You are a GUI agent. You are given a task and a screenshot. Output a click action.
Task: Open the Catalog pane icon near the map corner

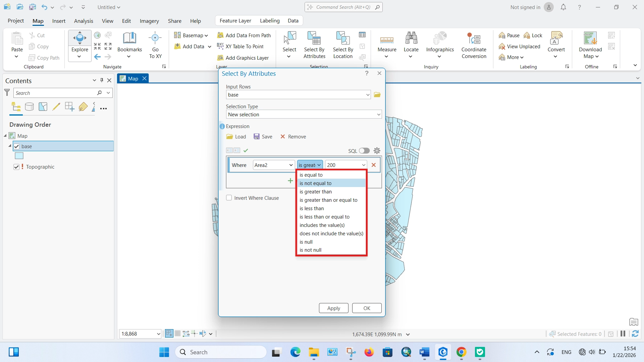click(633, 322)
